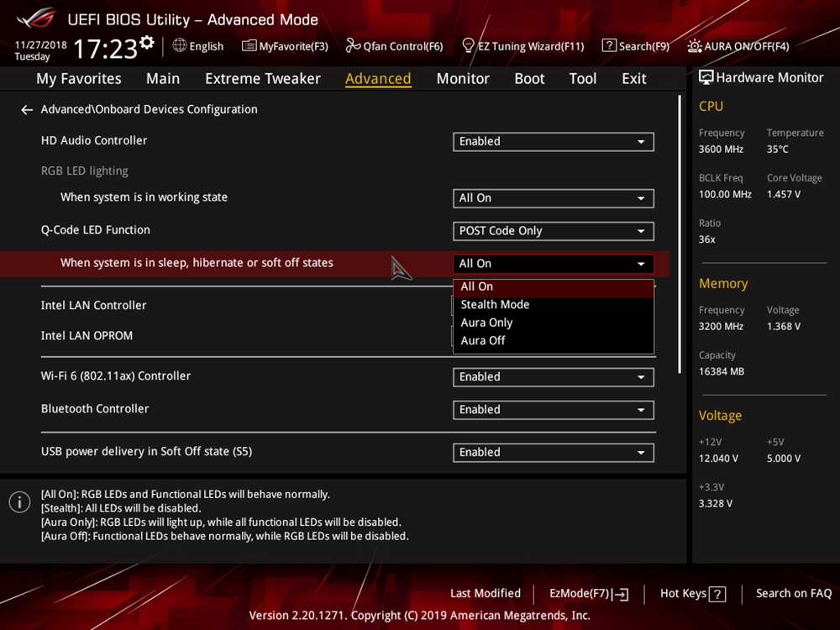
Task: Open the My Favorites tab
Action: coord(79,79)
